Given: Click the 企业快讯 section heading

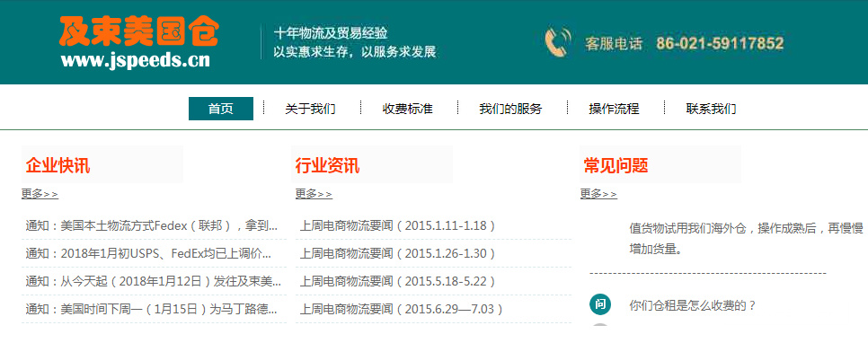Looking at the screenshot, I should tap(58, 165).
